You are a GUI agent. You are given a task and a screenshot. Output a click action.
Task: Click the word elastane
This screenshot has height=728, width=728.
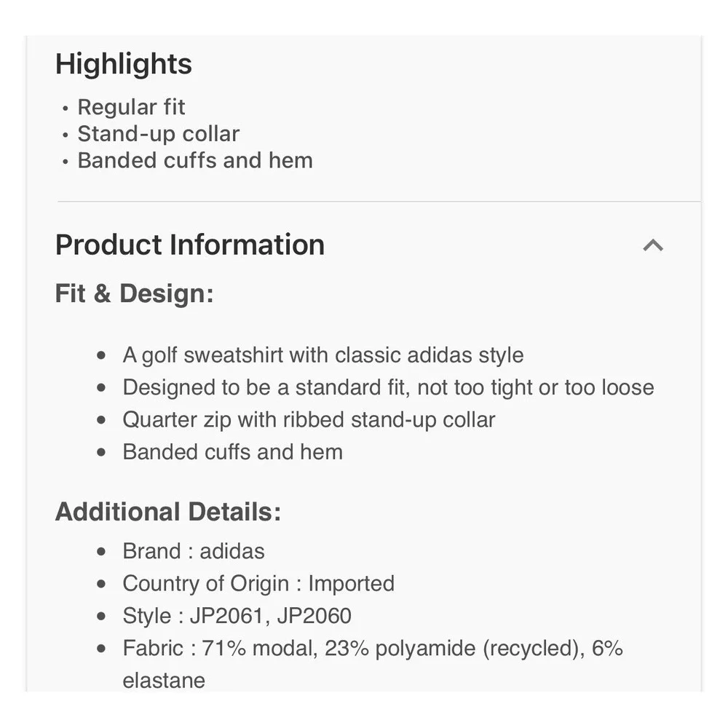coord(164,681)
